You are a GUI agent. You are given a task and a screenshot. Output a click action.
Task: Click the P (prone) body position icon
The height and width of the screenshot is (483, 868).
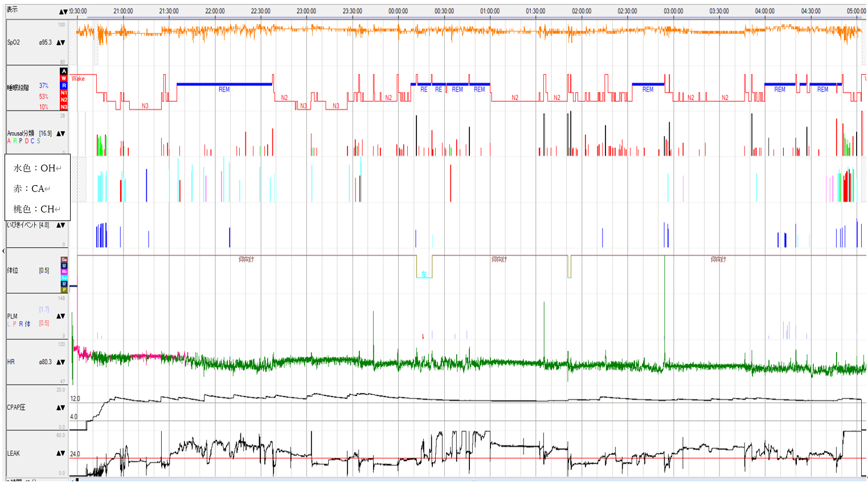click(64, 289)
